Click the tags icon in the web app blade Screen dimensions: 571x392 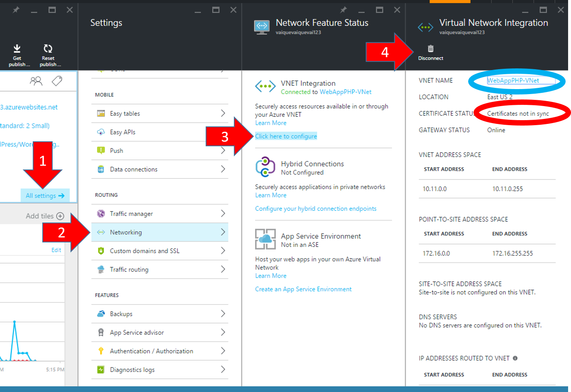[x=57, y=81]
